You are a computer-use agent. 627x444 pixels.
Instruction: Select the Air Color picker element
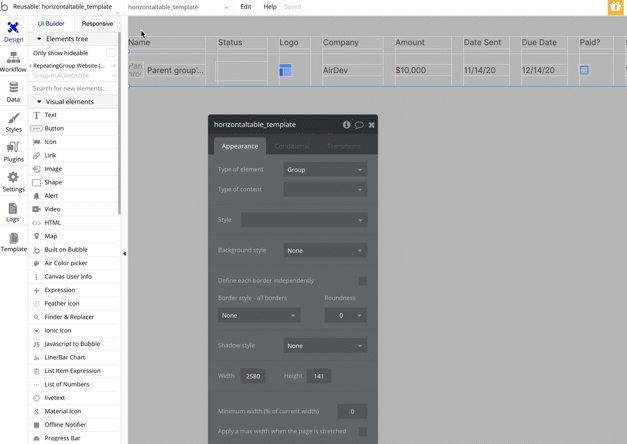(65, 263)
